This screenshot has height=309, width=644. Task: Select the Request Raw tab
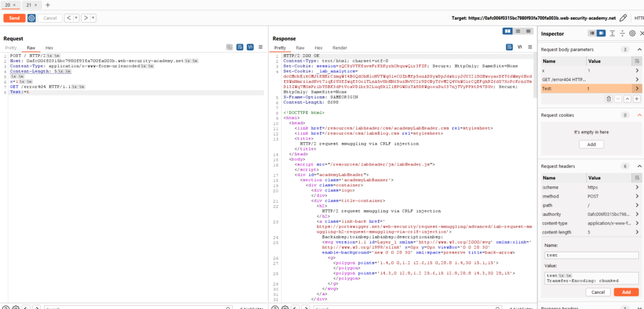31,48
